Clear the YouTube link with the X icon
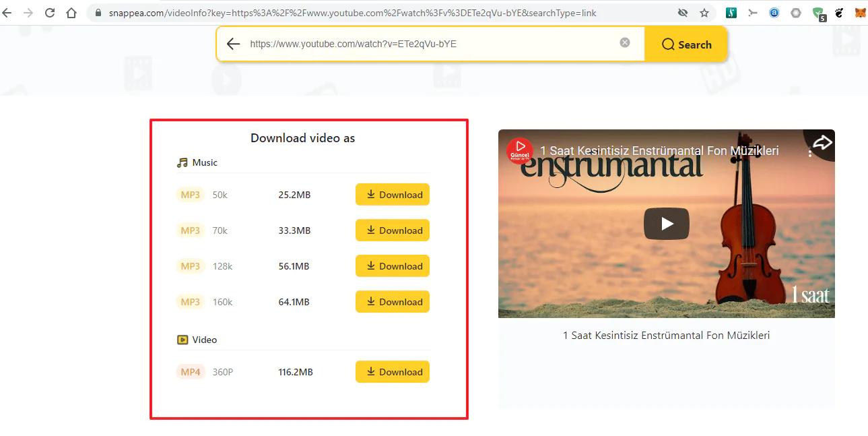Viewport: 868px width, 436px height. click(625, 42)
